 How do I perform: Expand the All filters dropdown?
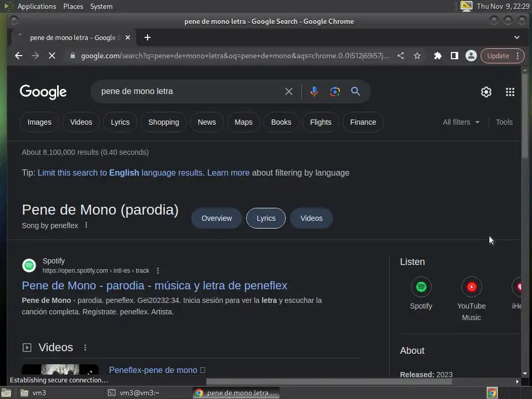(x=461, y=122)
